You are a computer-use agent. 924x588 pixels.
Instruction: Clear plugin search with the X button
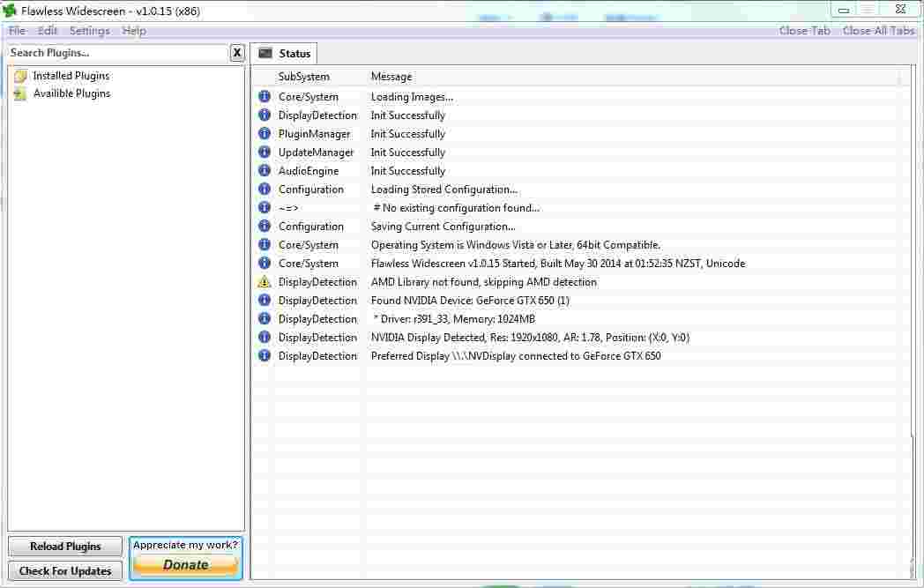click(237, 53)
